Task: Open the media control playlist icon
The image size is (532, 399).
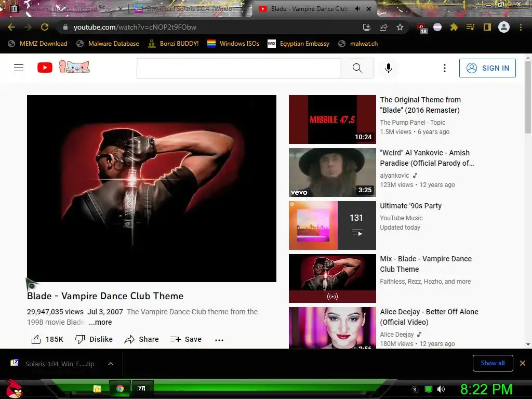Action: coord(470,27)
